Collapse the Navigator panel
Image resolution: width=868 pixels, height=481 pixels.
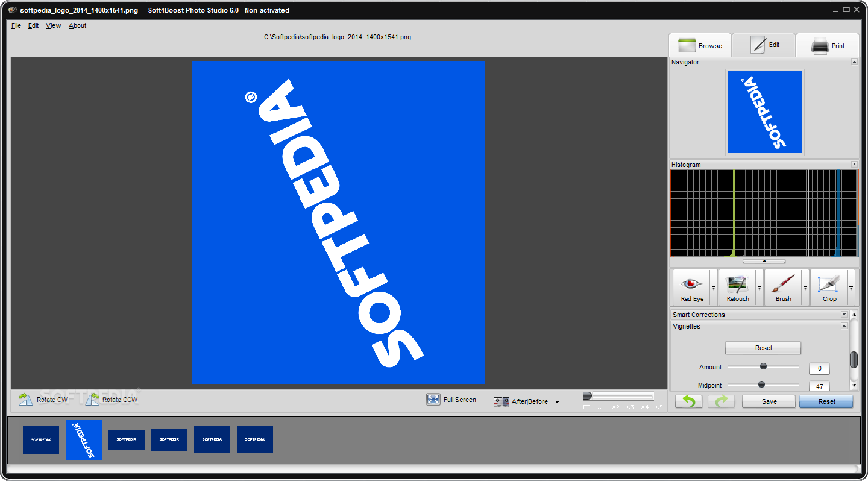point(854,62)
